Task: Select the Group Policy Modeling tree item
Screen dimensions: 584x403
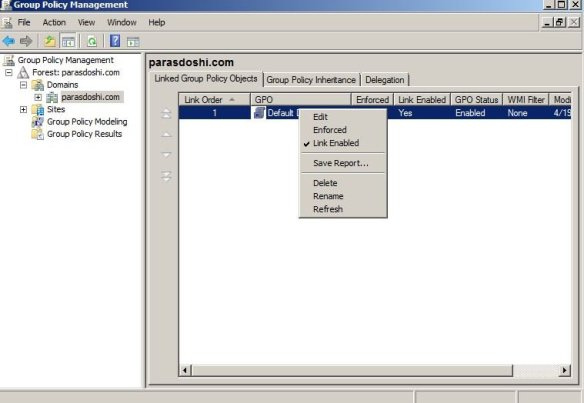Action: pyautogui.click(x=87, y=122)
